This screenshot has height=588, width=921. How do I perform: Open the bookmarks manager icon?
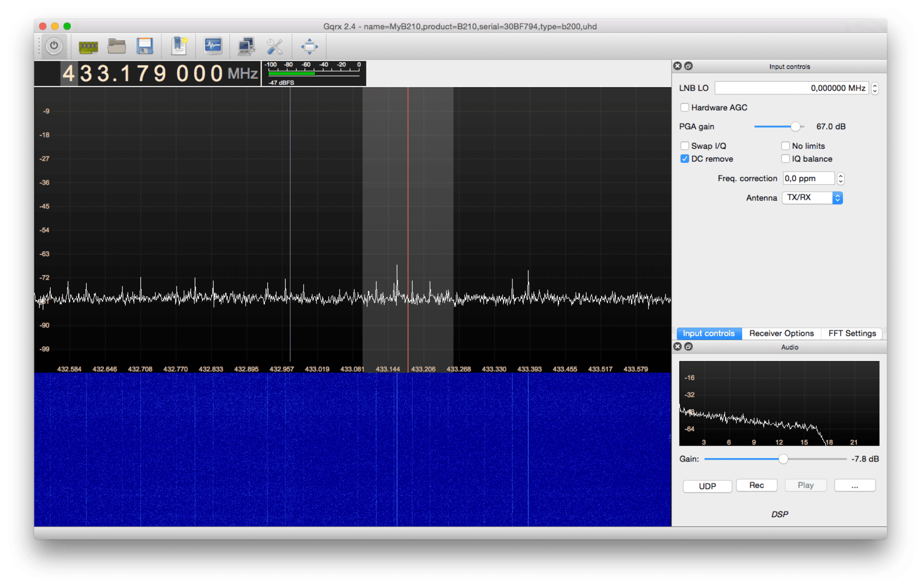click(x=179, y=46)
